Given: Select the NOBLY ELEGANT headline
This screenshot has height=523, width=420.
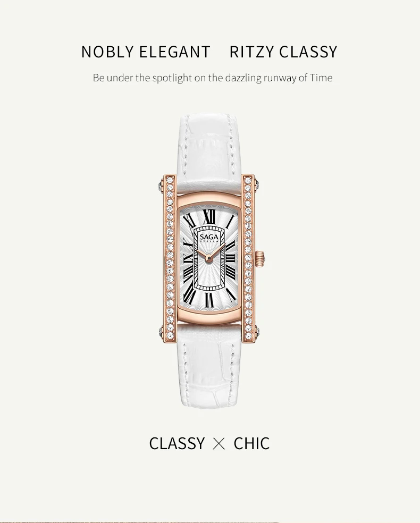Looking at the screenshot, I should click(x=146, y=52).
